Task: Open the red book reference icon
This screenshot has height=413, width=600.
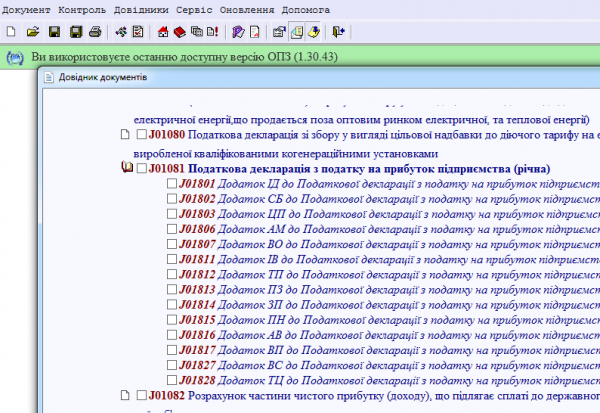Action: coord(179,32)
